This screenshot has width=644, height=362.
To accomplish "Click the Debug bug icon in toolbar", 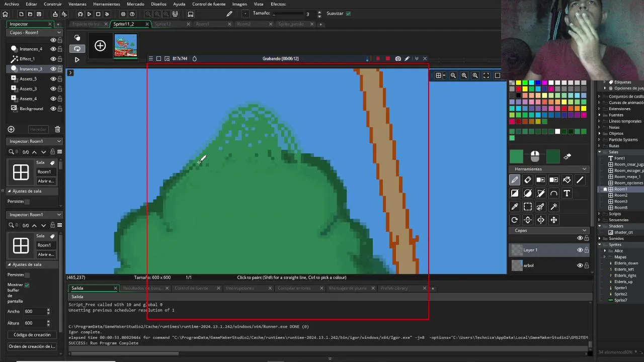I will point(80,14).
